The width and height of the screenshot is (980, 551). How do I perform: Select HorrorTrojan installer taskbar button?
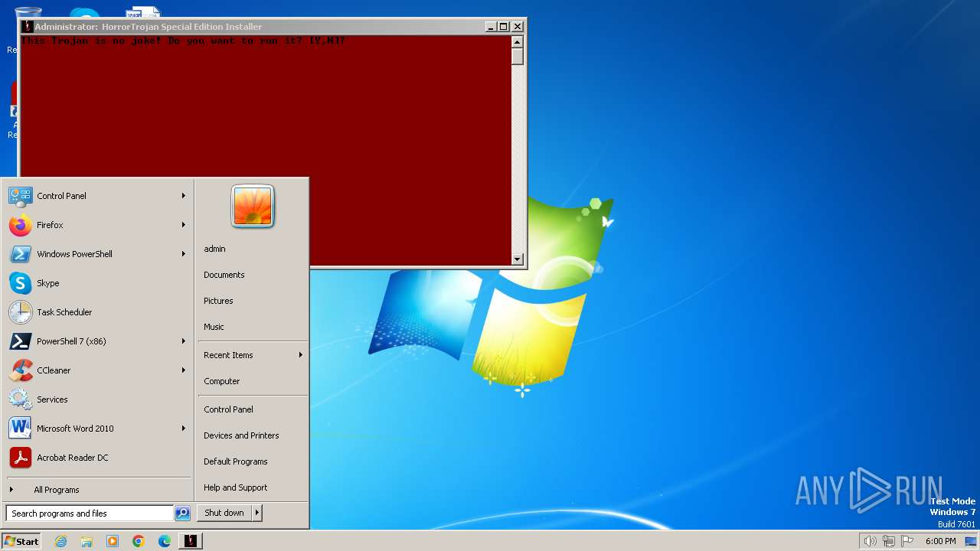coord(191,541)
